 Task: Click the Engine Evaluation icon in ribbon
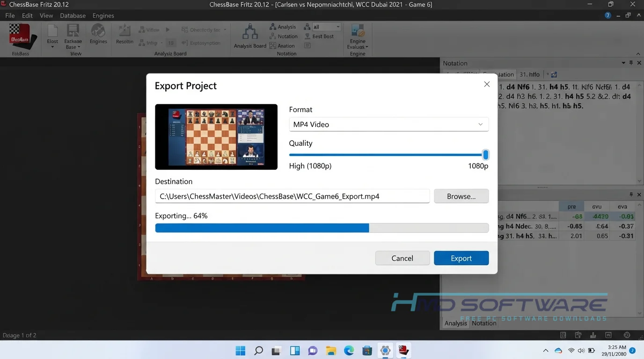(358, 31)
